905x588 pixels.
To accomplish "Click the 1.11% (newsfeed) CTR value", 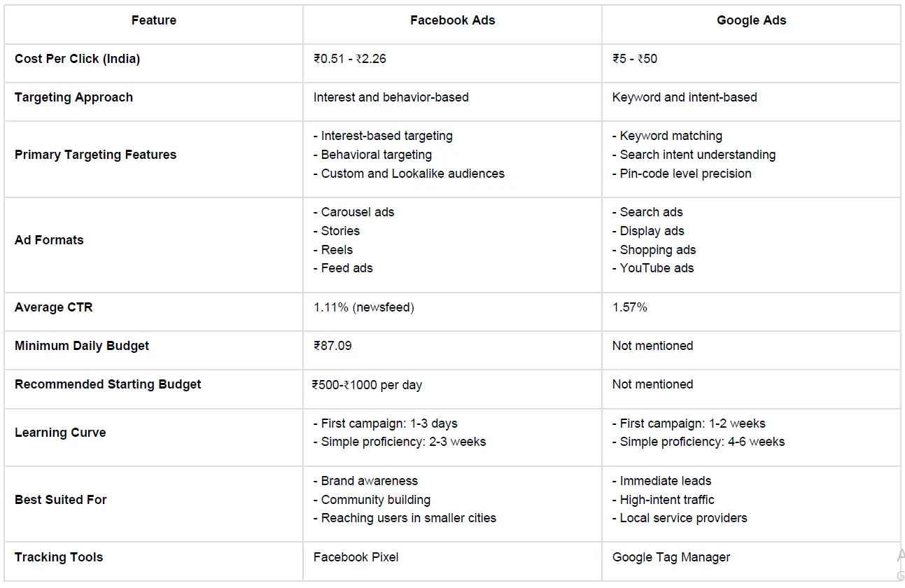I will (364, 308).
